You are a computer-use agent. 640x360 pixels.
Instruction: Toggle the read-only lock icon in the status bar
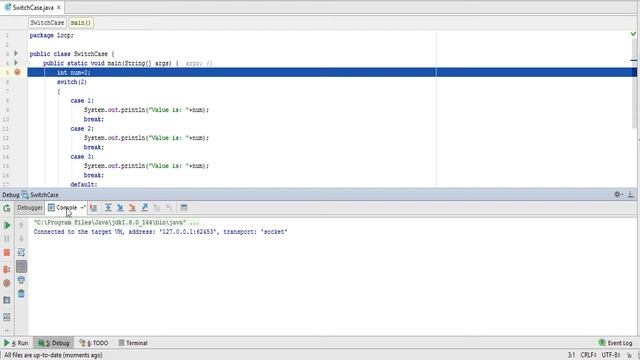click(x=629, y=355)
